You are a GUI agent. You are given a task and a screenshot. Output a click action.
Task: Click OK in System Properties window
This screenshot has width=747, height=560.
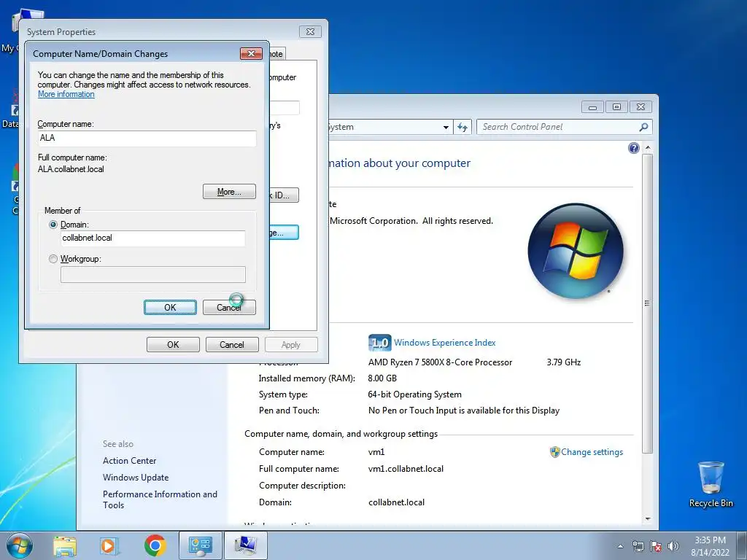[173, 344]
